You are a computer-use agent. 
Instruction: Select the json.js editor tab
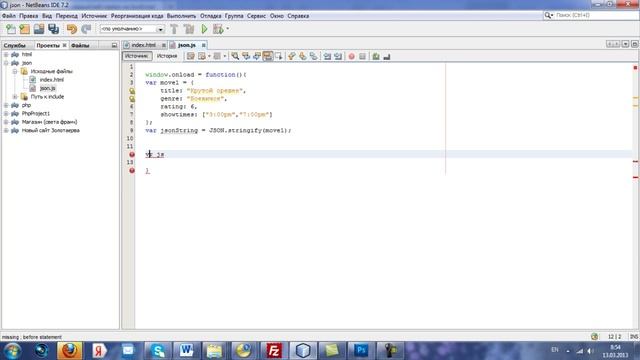click(187, 45)
